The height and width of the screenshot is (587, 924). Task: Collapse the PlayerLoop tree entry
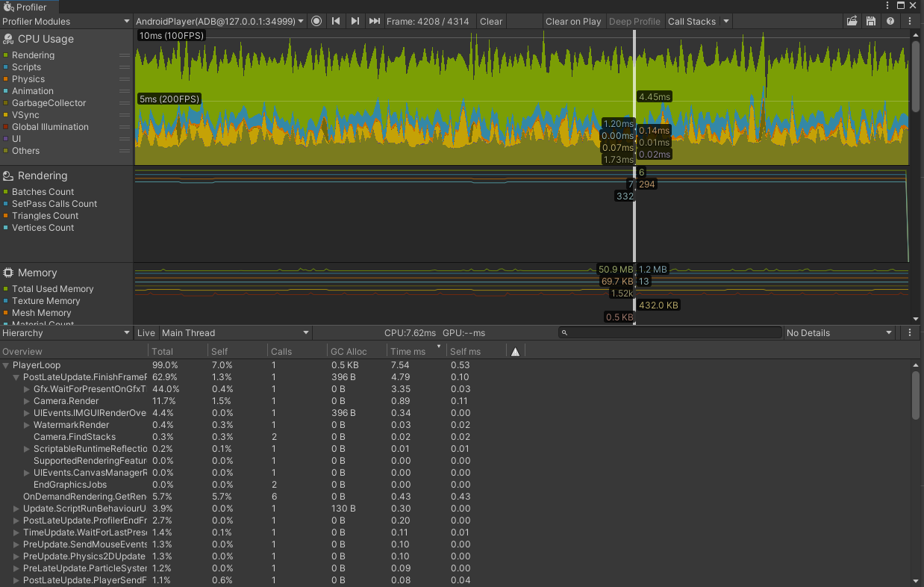point(5,365)
